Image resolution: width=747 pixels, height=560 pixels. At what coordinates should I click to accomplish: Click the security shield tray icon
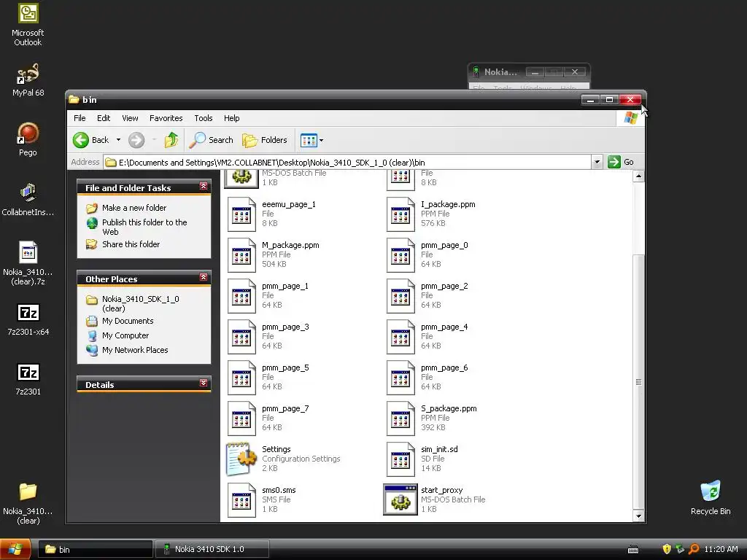[667, 549]
